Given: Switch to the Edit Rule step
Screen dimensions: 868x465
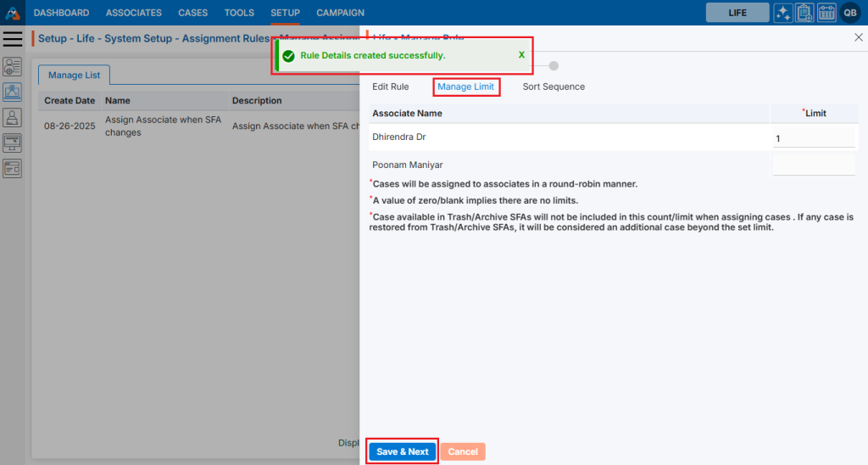Looking at the screenshot, I should 391,87.
